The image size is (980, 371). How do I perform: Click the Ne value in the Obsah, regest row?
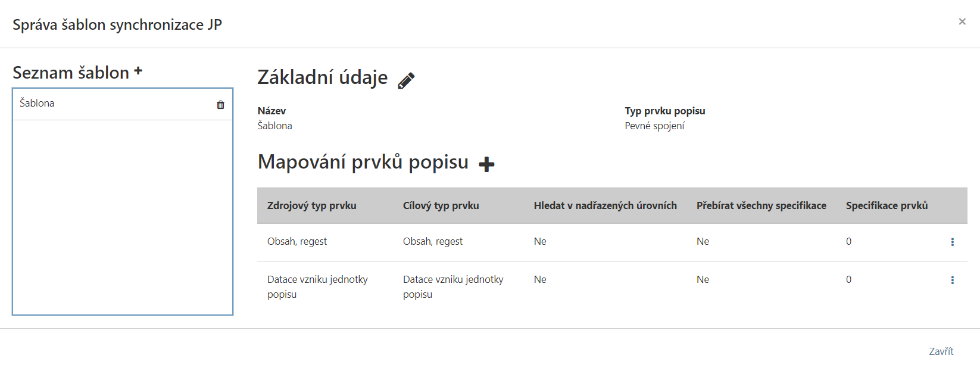click(x=539, y=241)
